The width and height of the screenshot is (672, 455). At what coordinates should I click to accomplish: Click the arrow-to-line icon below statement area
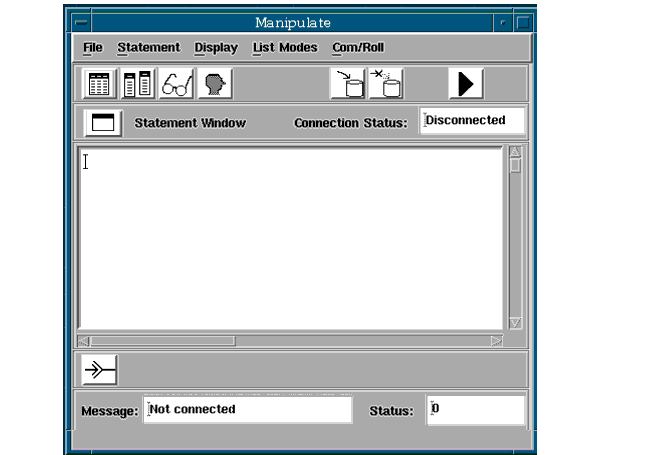pos(99,369)
